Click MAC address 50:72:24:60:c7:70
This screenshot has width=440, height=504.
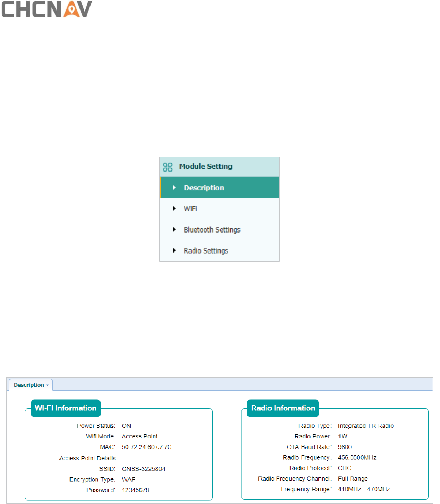coord(146,447)
